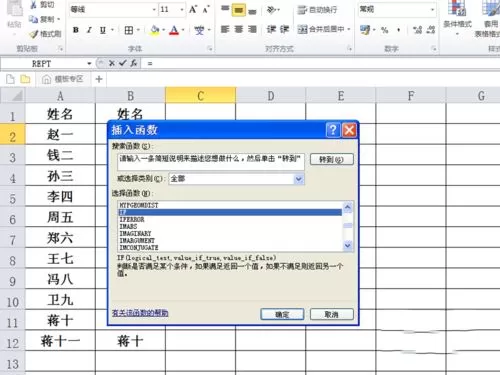Increase the cell indent
Image resolution: width=500 pixels, height=375 pixels.
[284, 29]
